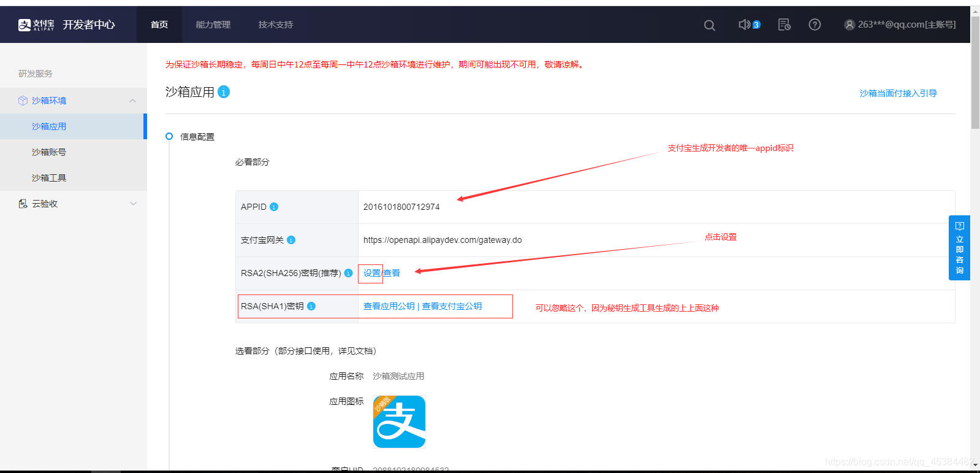Viewport: 980px width, 473px height.
Task: Open the 能力管理 tab
Action: pyautogui.click(x=213, y=25)
